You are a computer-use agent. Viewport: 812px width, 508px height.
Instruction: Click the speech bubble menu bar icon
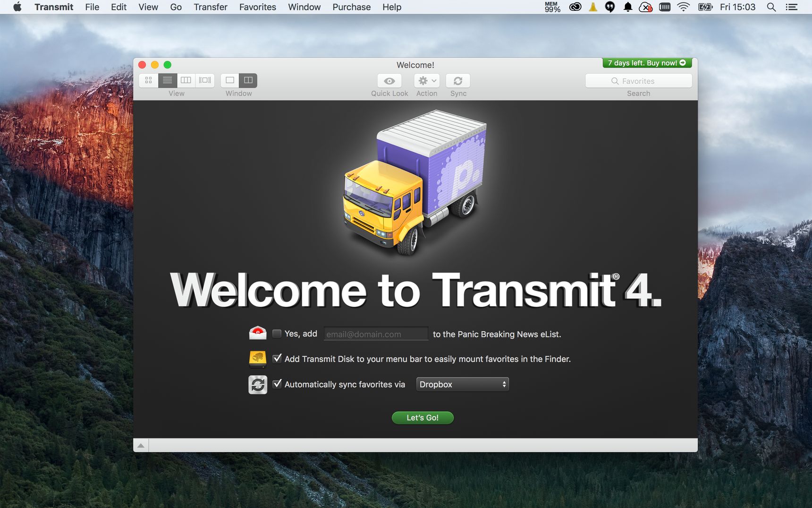[610, 7]
